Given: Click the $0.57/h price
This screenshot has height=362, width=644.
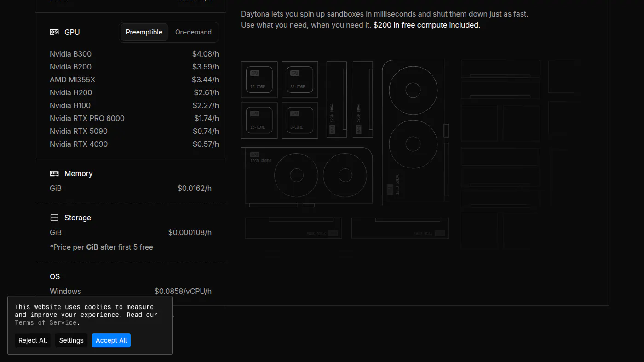Looking at the screenshot, I should coord(206,144).
